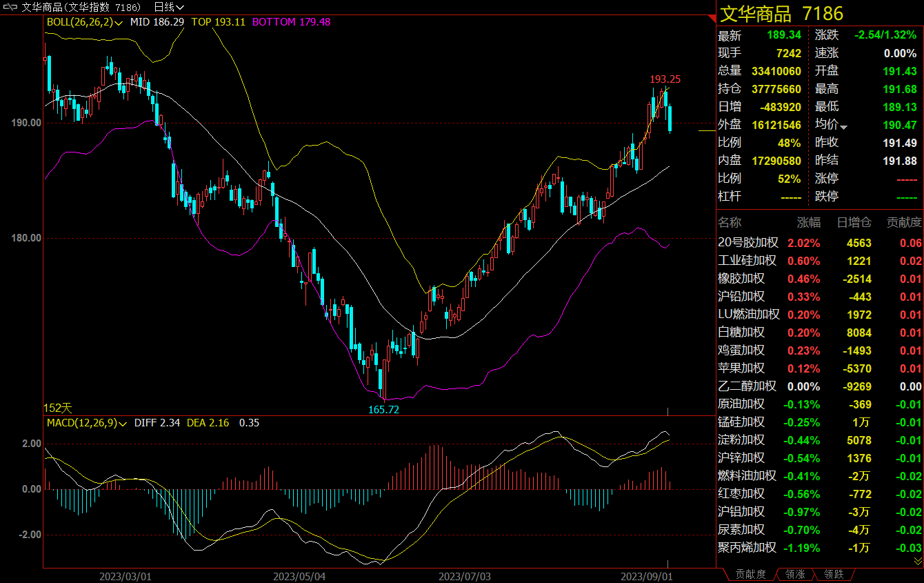The width and height of the screenshot is (924, 583).
Task: Expand the 均价 dropdown arrow
Action: click(843, 126)
